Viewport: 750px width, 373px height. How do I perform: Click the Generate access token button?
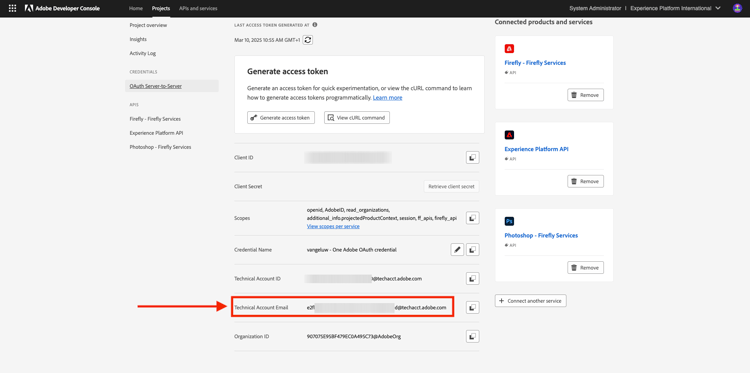tap(281, 118)
